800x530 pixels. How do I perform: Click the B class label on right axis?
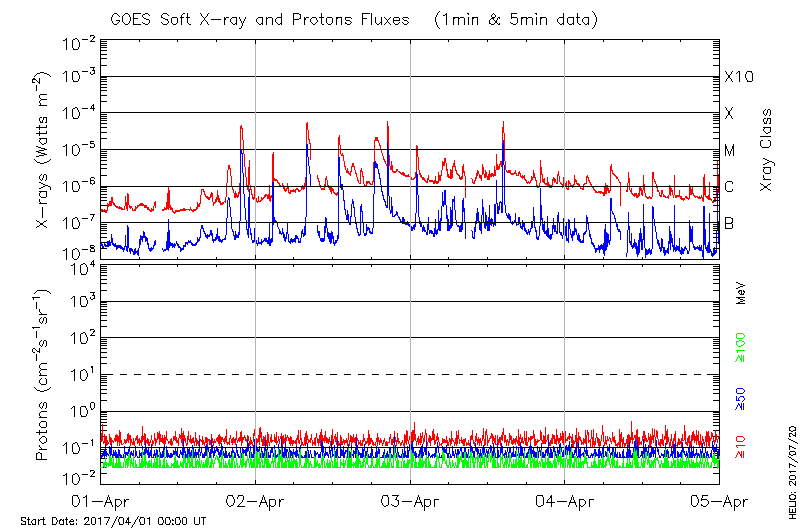click(729, 223)
